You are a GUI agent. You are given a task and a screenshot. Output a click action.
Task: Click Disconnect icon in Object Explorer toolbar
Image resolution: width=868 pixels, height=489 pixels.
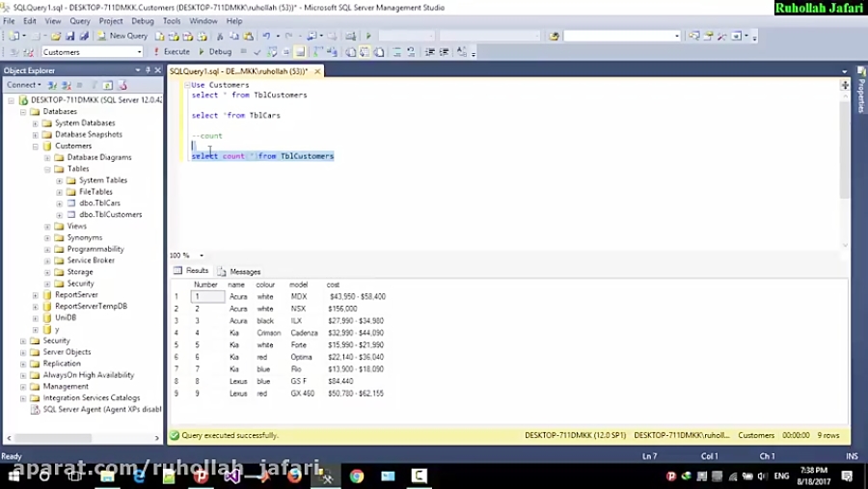click(67, 85)
